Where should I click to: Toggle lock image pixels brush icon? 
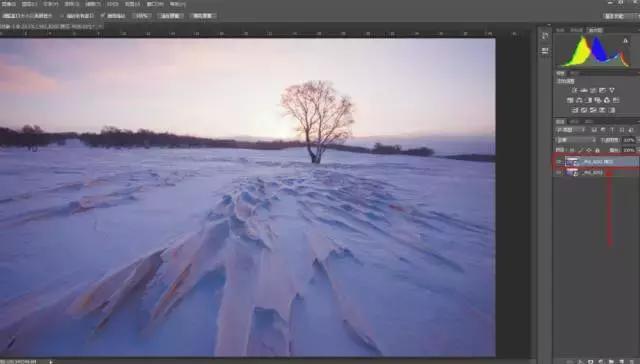pos(580,150)
